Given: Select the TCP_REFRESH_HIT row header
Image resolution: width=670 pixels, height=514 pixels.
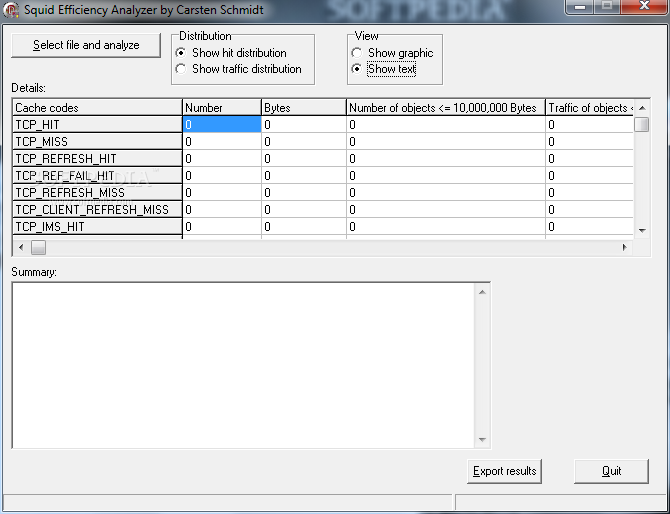Looking at the screenshot, I should 97,159.
